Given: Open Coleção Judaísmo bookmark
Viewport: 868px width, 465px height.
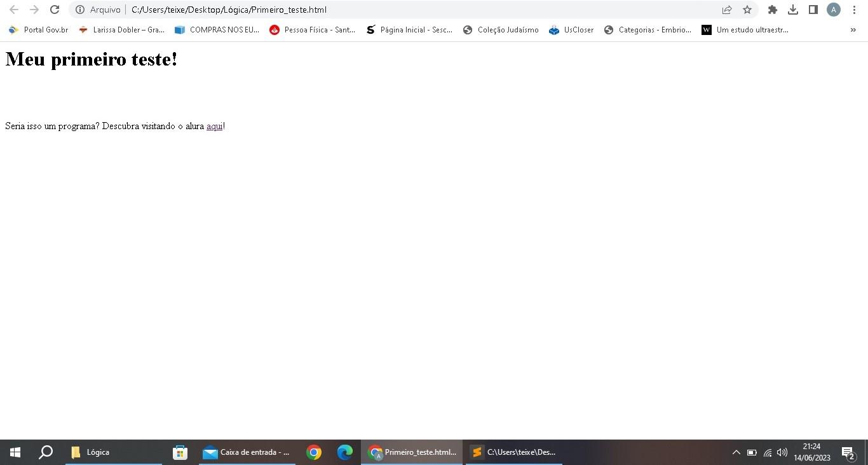Looking at the screenshot, I should click(501, 30).
